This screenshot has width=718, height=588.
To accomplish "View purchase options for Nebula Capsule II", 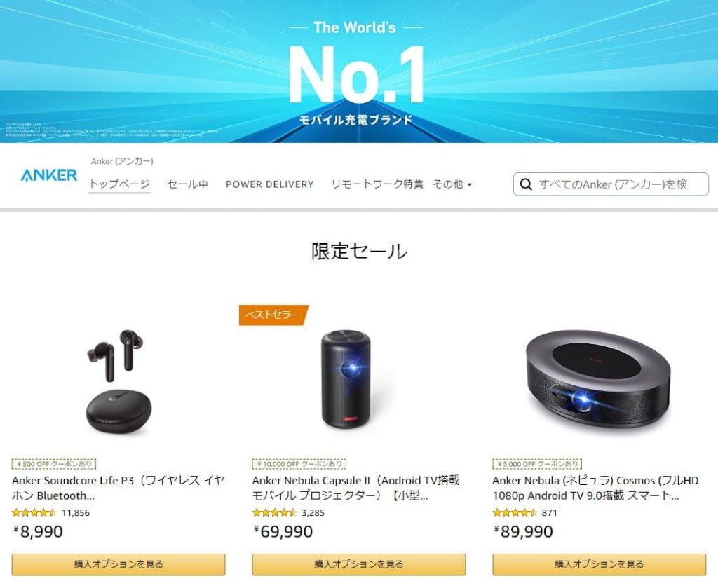I will pos(359,564).
